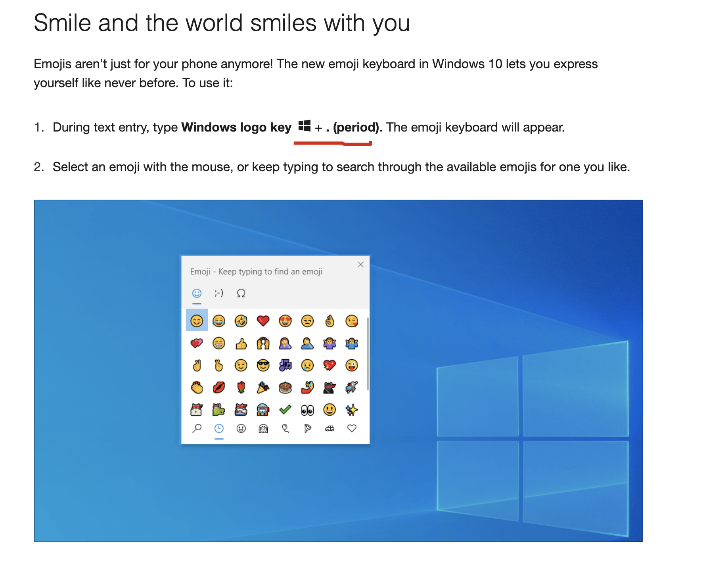Open celebrations balloon category
This screenshot has height=580, width=728.
(285, 428)
